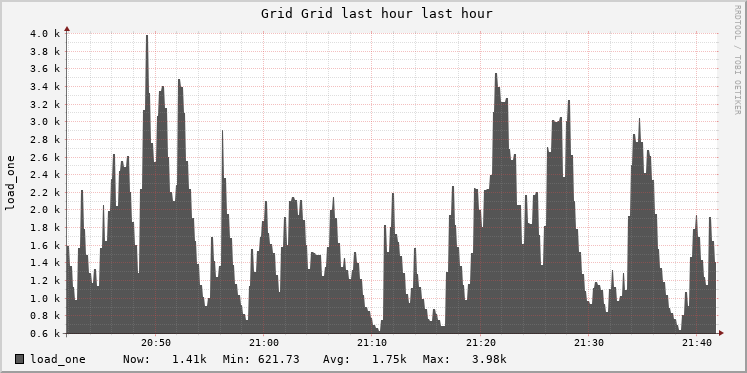Click the 0.6 k y-axis label
The width and height of the screenshot is (747, 373).
pos(45,333)
